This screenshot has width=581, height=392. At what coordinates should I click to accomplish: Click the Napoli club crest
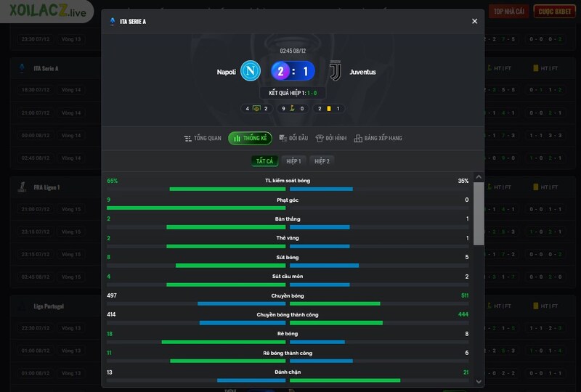tap(251, 71)
